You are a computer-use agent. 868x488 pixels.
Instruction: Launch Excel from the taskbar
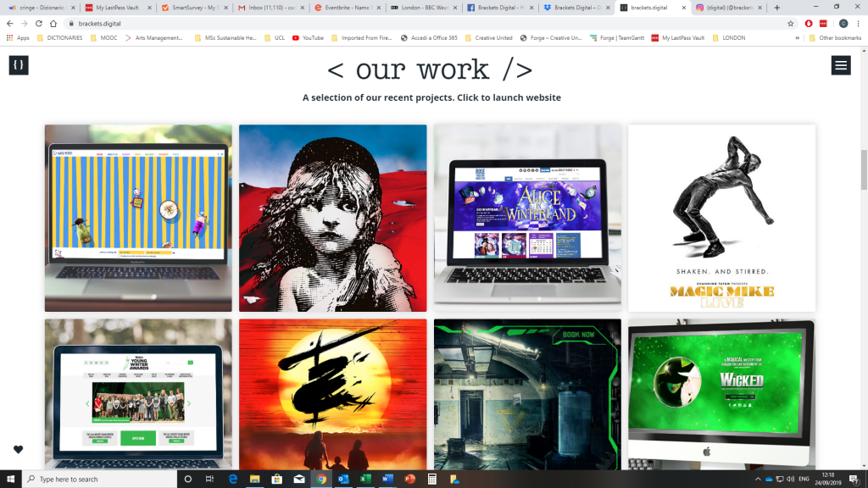pos(365,479)
